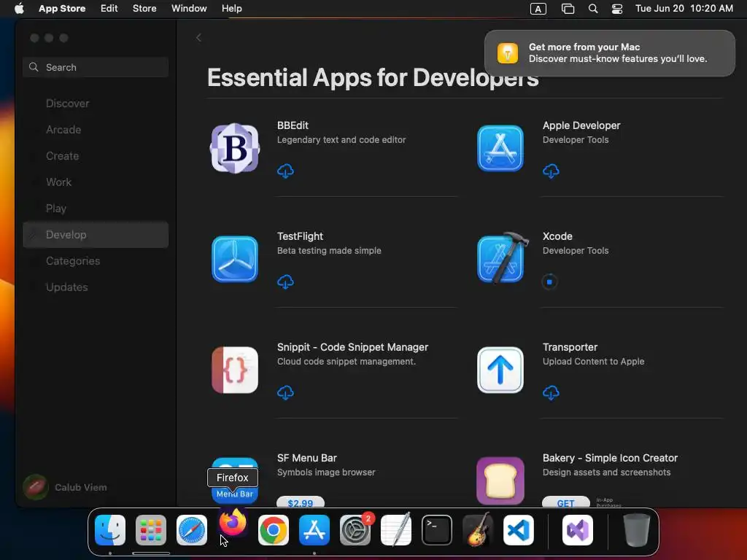Screen dimensions: 747x560
Task: Download Apple Developer via cloud icon
Action: point(551,171)
